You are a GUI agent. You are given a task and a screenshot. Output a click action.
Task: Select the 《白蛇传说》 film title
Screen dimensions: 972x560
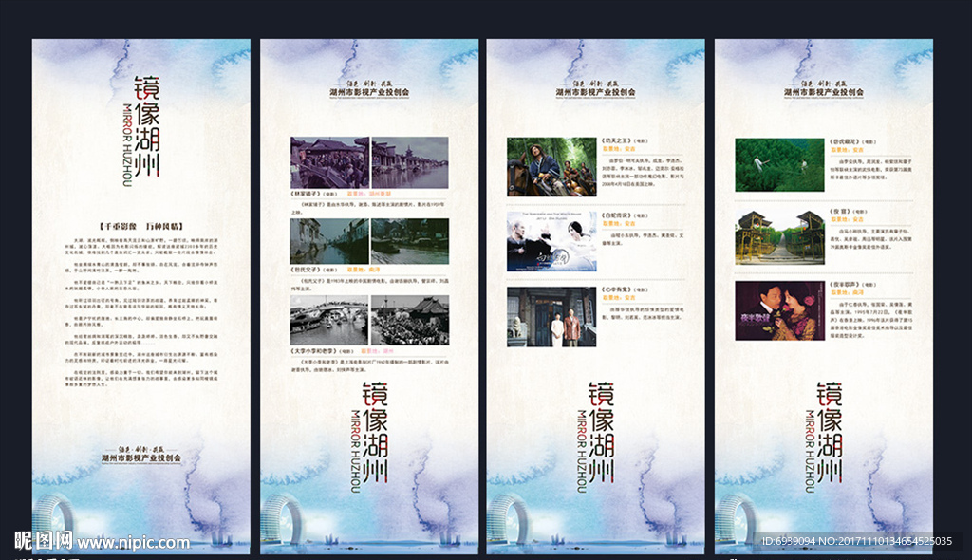[617, 215]
